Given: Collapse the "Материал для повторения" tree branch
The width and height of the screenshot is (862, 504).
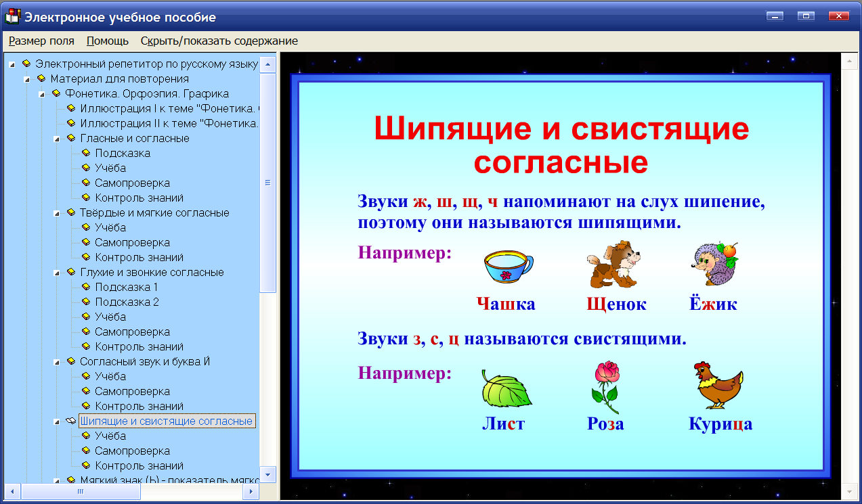Looking at the screenshot, I should click(26, 78).
